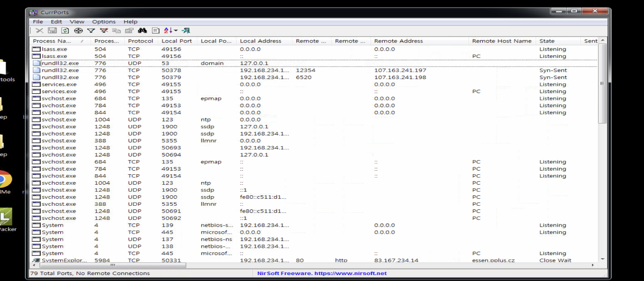Click the netbios-ns port name cell
Image resolution: width=644 pixels, height=281 pixels.
pos(216,239)
